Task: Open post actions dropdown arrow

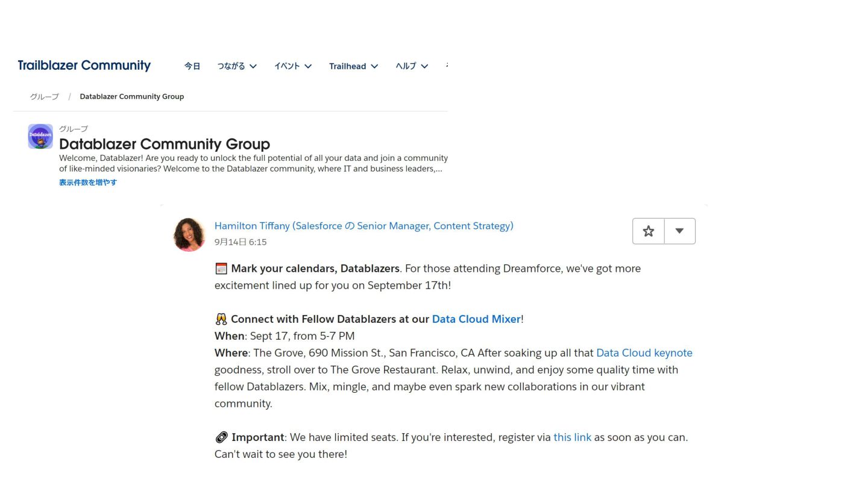Action: click(680, 231)
